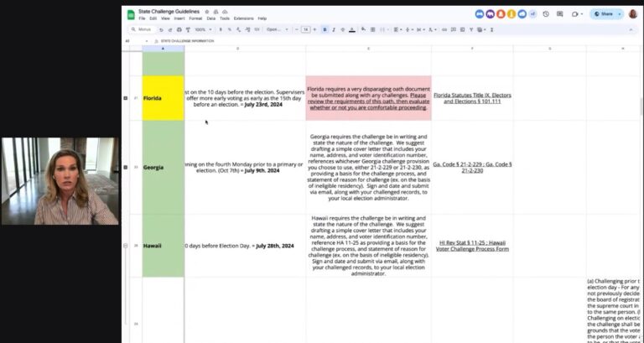Toggle bold formatting button
This screenshot has width=644, height=343.
[x=325, y=29]
